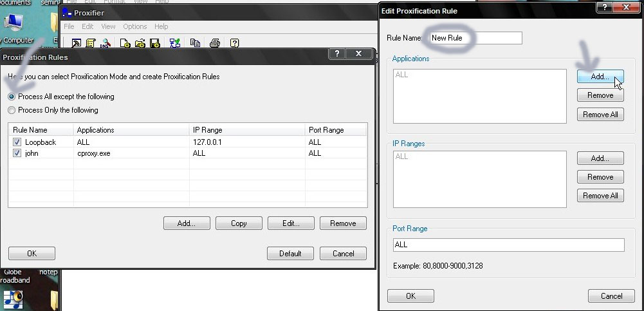Screen dimensions: 644x311
Task: Click Remove in the IP Ranges section
Action: (600, 177)
